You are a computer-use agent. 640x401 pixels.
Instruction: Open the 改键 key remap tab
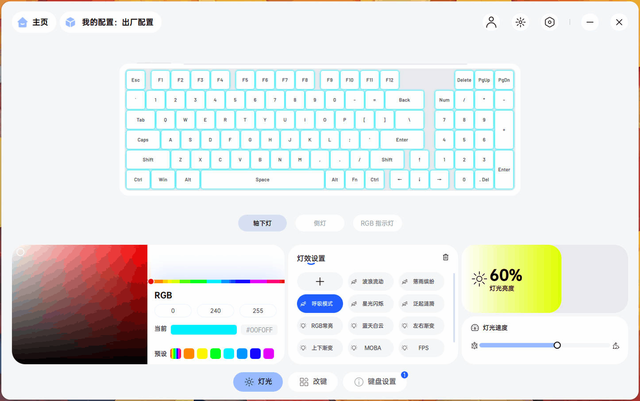pos(313,382)
